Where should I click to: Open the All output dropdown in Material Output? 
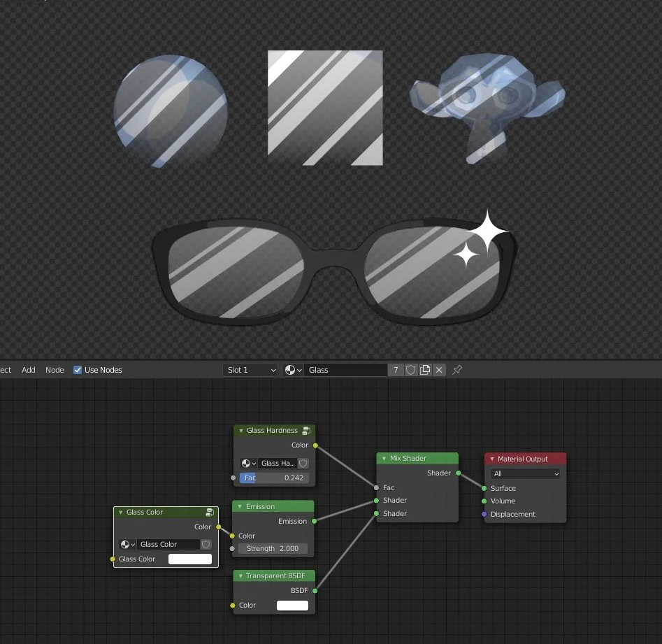point(524,473)
